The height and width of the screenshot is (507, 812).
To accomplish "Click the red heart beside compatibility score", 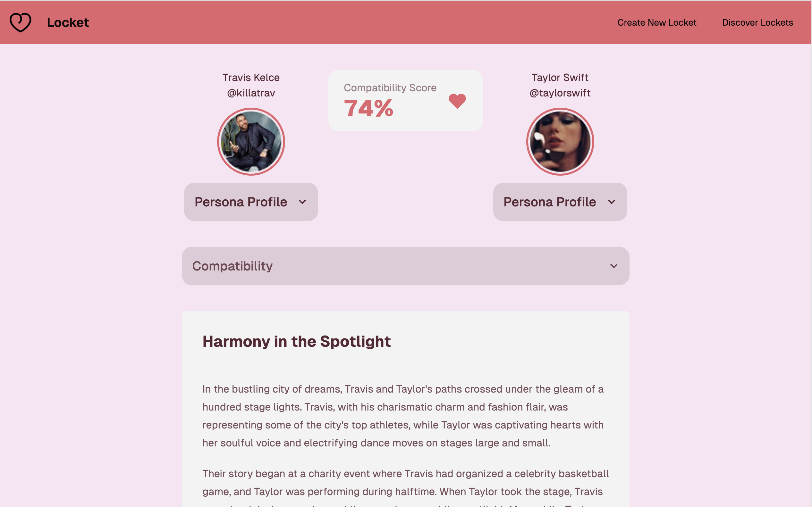I will coord(457,101).
